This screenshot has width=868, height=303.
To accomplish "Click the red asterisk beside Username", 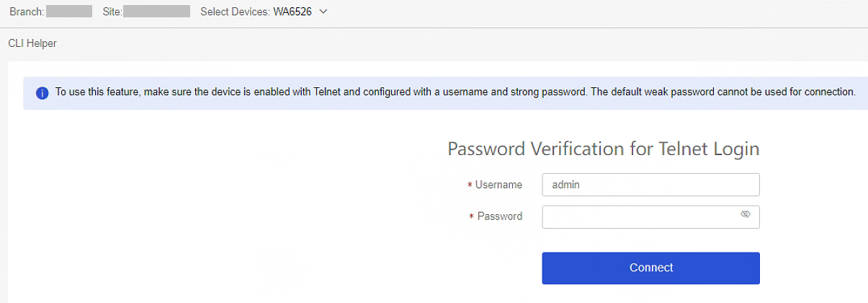I will (x=470, y=185).
